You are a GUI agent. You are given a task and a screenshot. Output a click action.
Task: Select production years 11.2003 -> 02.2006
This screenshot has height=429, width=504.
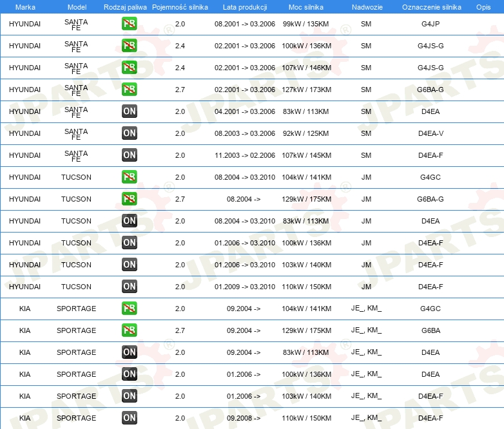[x=245, y=155]
